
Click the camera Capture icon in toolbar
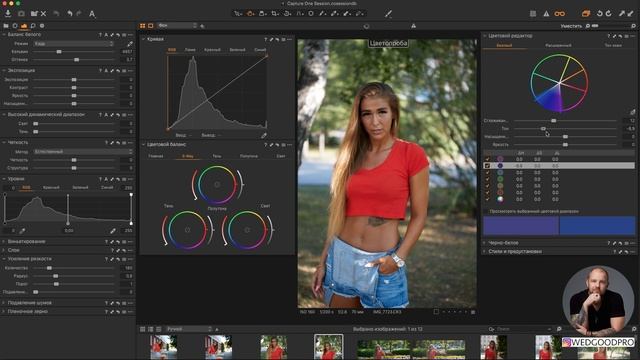tap(21, 14)
